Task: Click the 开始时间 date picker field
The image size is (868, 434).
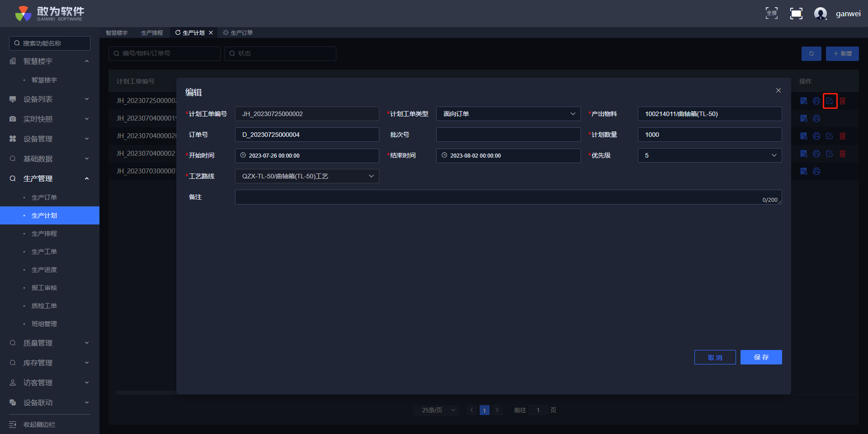Action: (x=307, y=155)
